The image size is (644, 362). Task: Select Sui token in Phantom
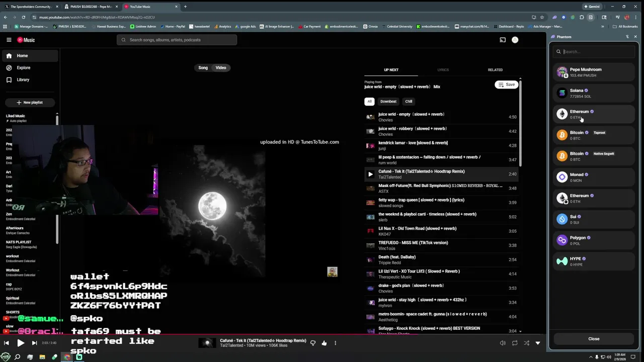click(x=594, y=219)
